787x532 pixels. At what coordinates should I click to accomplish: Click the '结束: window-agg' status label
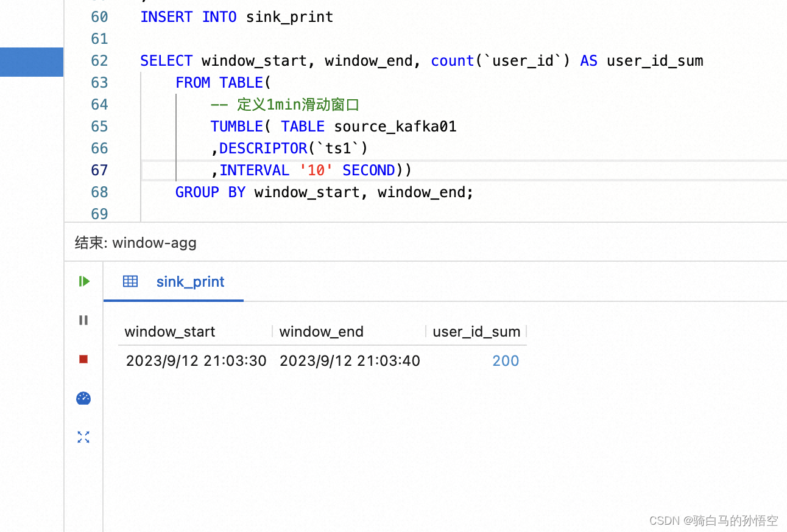tap(136, 243)
